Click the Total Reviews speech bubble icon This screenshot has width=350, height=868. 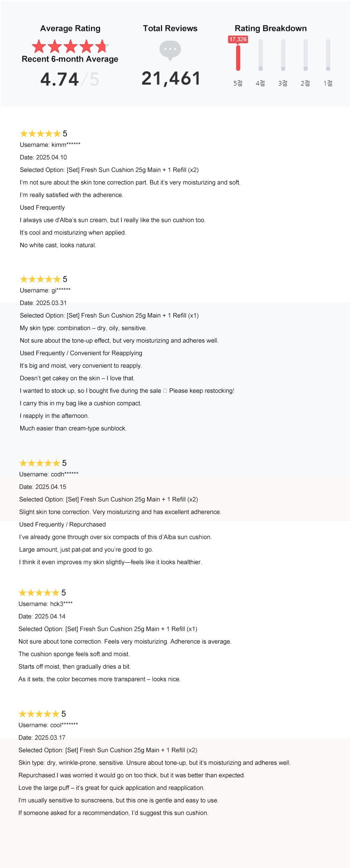[170, 50]
